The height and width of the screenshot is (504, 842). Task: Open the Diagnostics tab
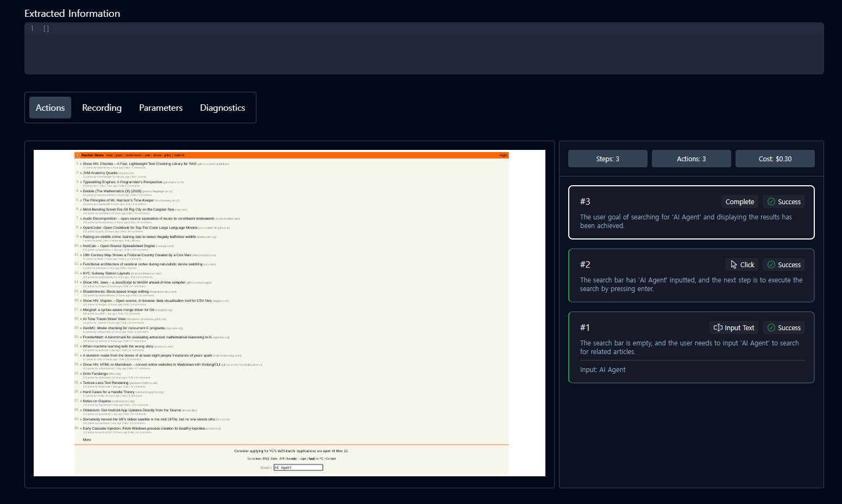[222, 108]
